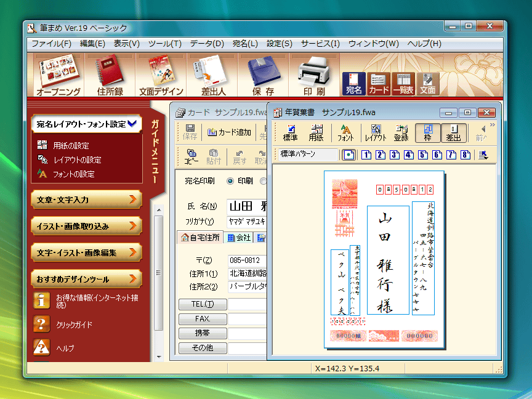The width and height of the screenshot is (532, 399).
Task: Open ヘルプ with warning icon in guide menu
Action: click(54, 348)
